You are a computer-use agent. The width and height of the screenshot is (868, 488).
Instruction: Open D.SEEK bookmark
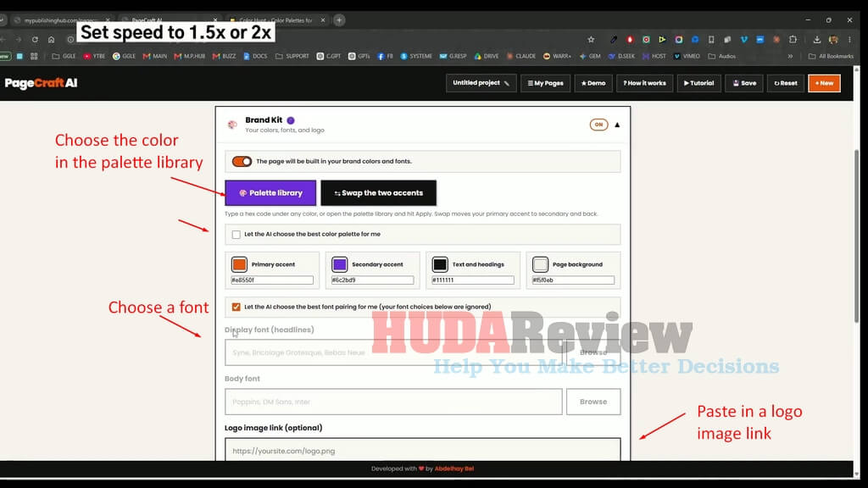pos(621,57)
